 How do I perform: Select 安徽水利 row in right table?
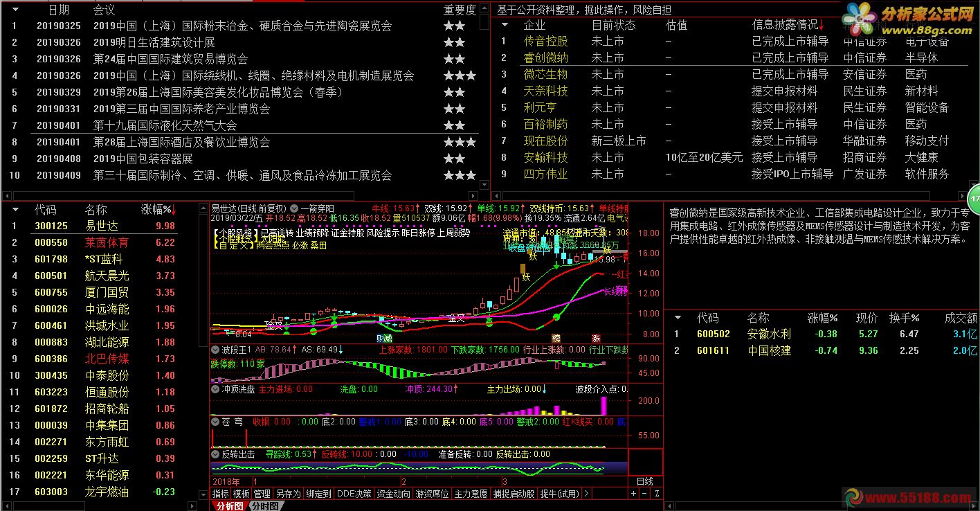[x=824, y=334]
